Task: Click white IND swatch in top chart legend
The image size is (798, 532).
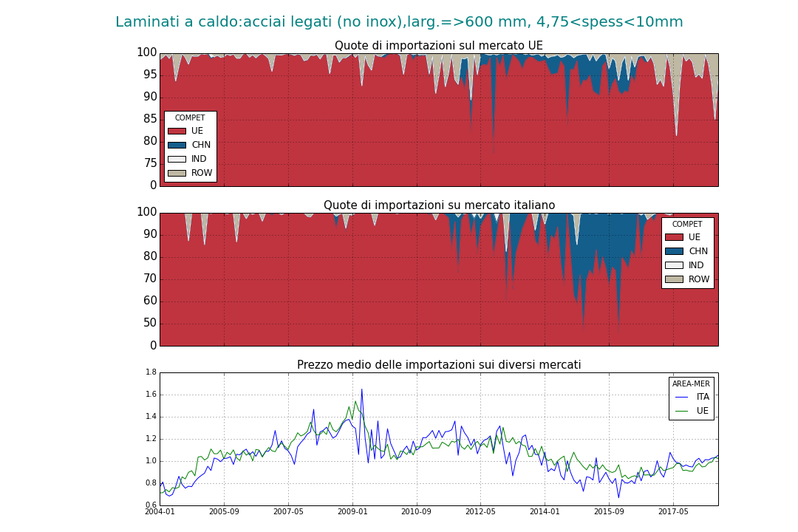Action: point(177,159)
